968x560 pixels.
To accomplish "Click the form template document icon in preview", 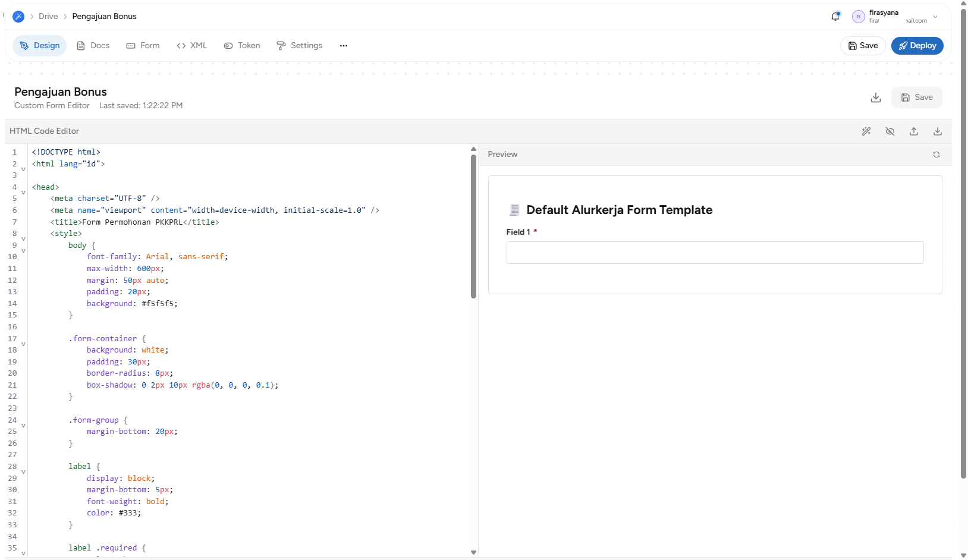I will pyautogui.click(x=514, y=210).
